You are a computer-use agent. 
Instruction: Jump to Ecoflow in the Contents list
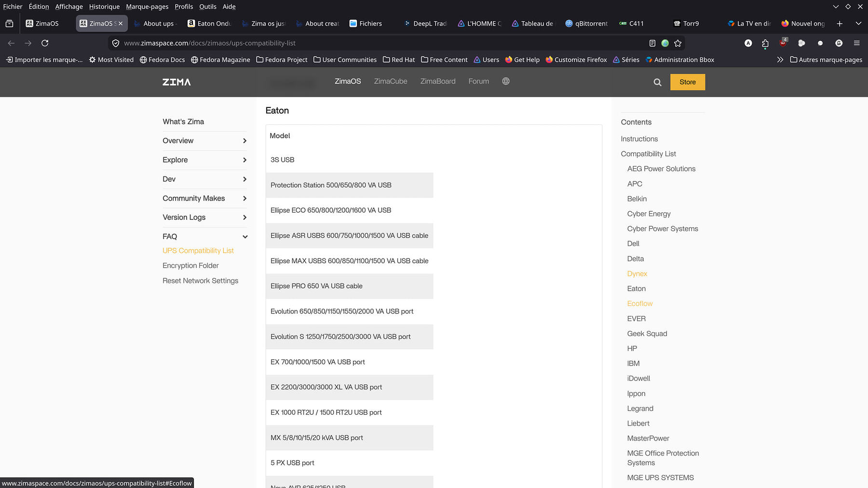640,304
